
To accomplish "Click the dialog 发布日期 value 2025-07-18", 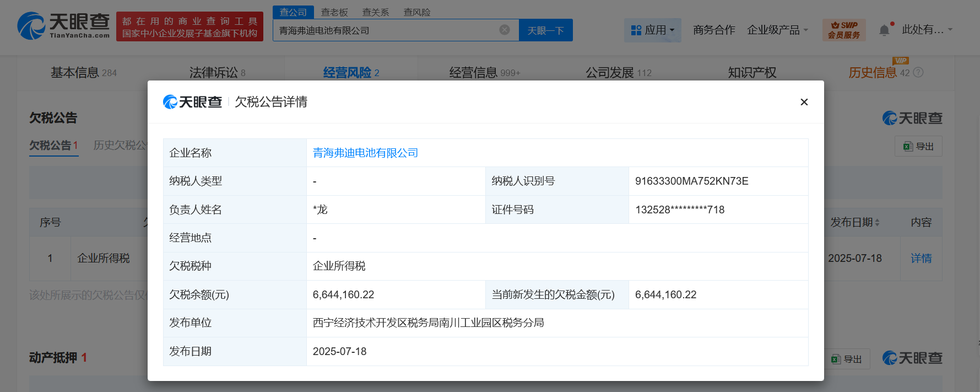I will pyautogui.click(x=339, y=351).
